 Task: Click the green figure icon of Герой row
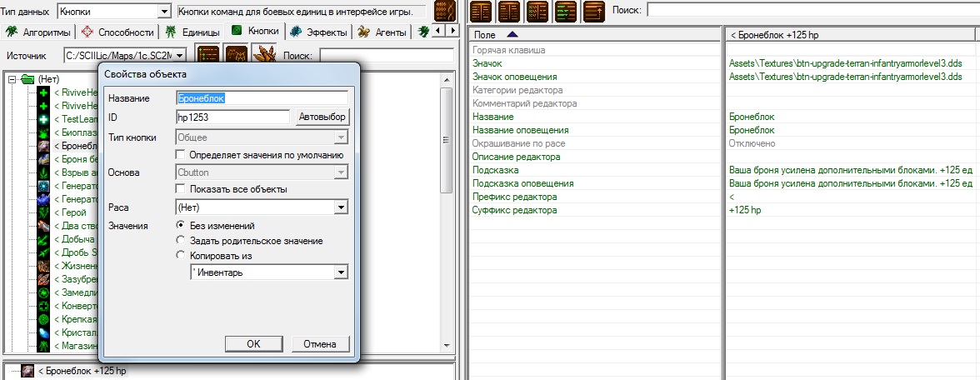point(44,212)
